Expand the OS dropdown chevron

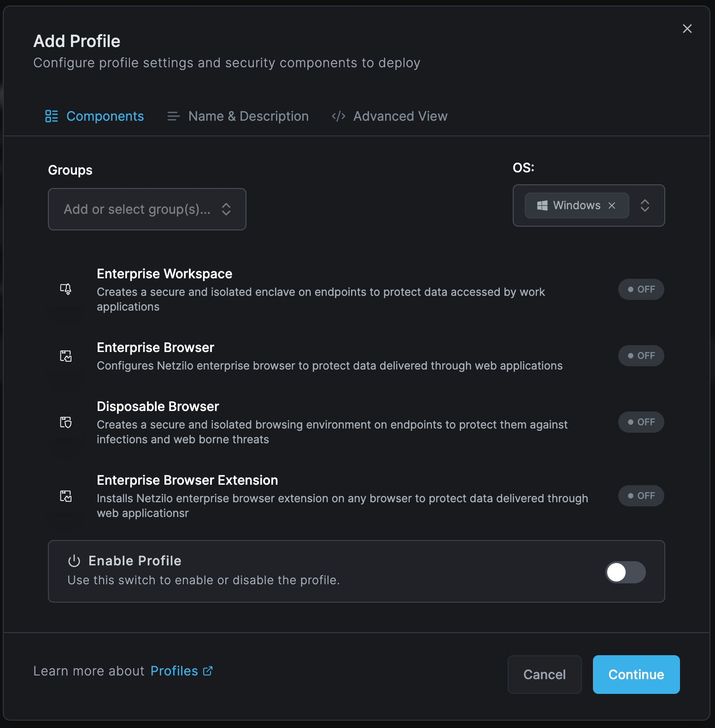[645, 205]
